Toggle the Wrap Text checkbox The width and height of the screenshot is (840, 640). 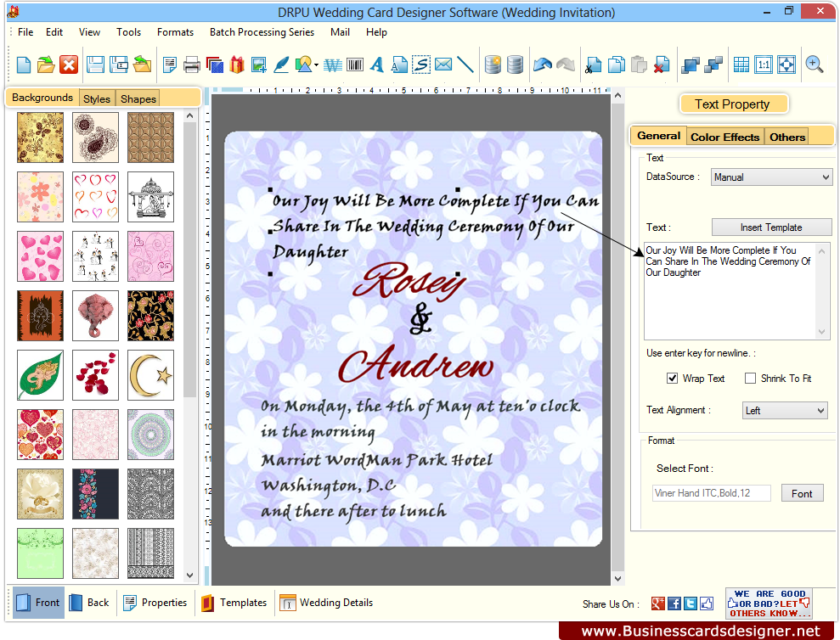tap(672, 378)
